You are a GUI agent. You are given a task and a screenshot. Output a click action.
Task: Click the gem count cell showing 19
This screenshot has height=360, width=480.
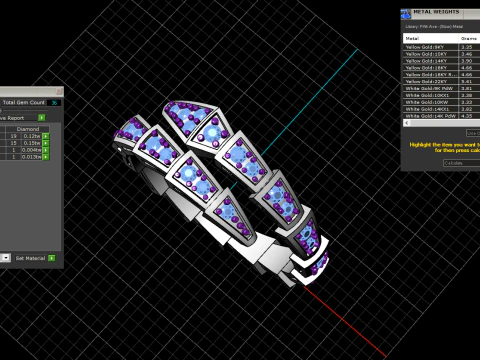click(x=14, y=136)
